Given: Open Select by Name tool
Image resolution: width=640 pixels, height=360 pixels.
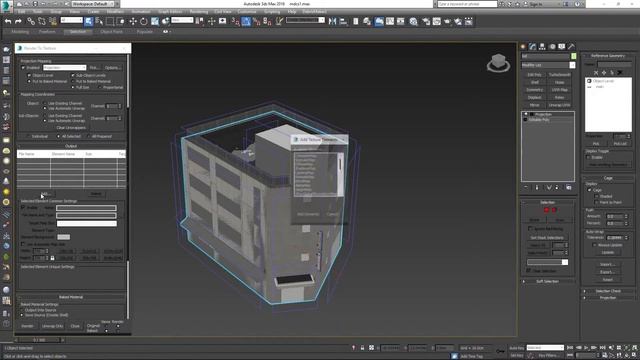Looking at the screenshot, I should pyautogui.click(x=99, y=21).
